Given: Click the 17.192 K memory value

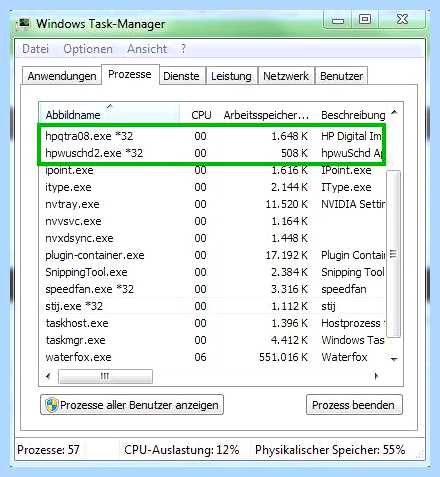Looking at the screenshot, I should [x=287, y=255].
